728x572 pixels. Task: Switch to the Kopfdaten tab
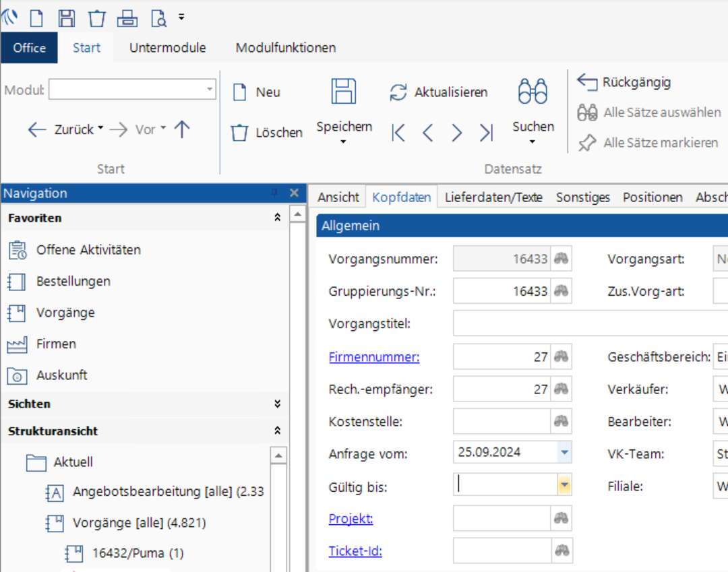[x=402, y=197]
